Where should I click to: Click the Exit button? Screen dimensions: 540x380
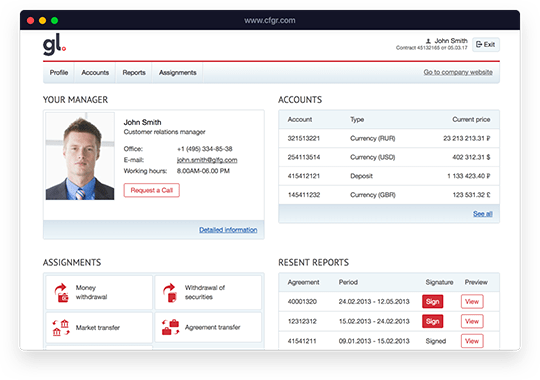[x=486, y=44]
